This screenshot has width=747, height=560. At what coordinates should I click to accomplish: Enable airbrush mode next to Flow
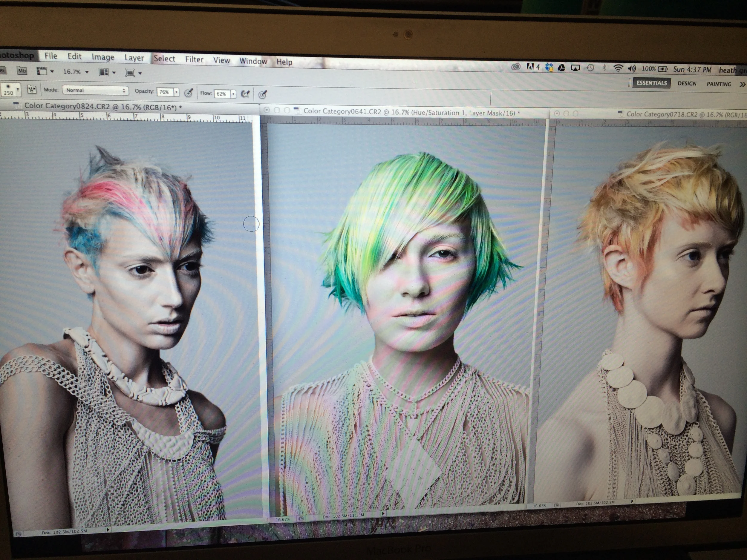pyautogui.click(x=246, y=94)
